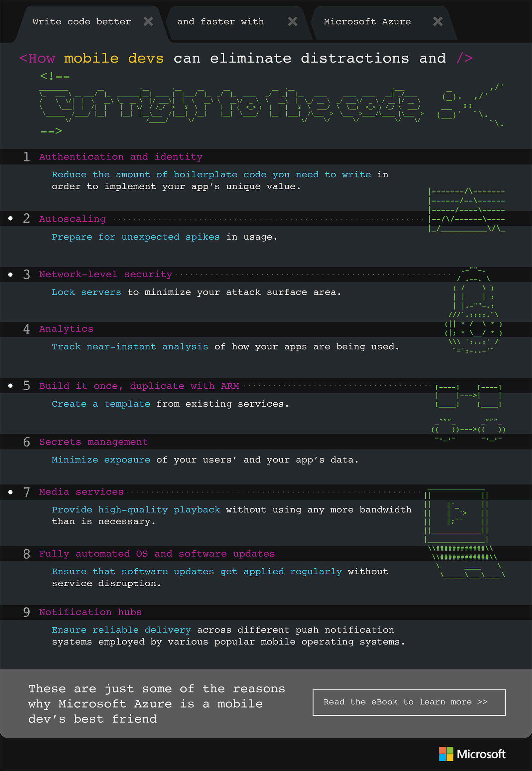This screenshot has height=771, width=532.
Task: Close the 'Microsoft Azure' tab
Action: click(438, 22)
